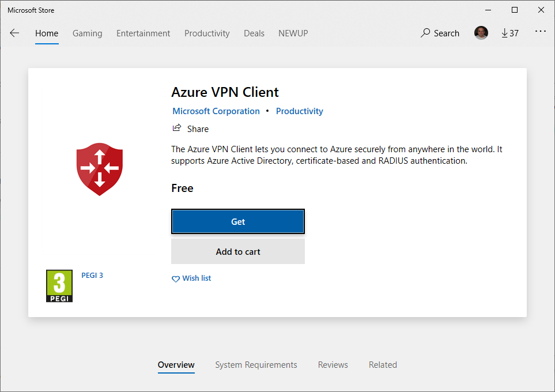Viewport: 555px width, 392px height.
Task: Open the Productivity tab in navigation
Action: (x=207, y=33)
